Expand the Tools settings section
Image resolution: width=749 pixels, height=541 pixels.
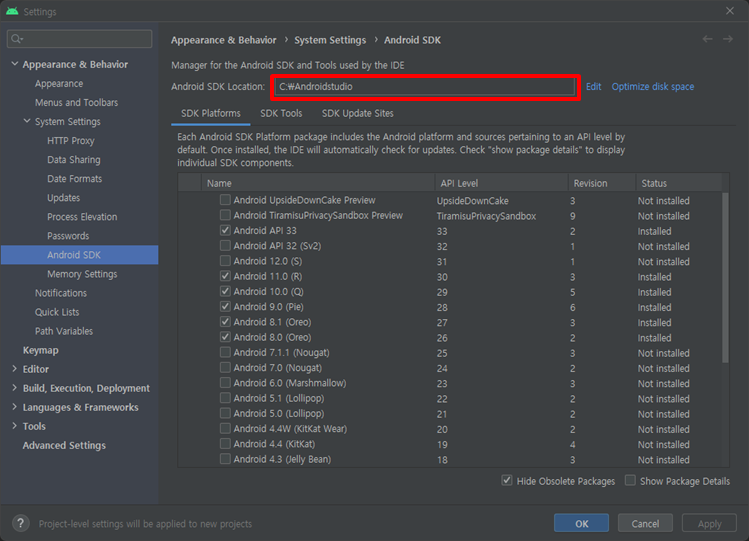pyautogui.click(x=14, y=426)
